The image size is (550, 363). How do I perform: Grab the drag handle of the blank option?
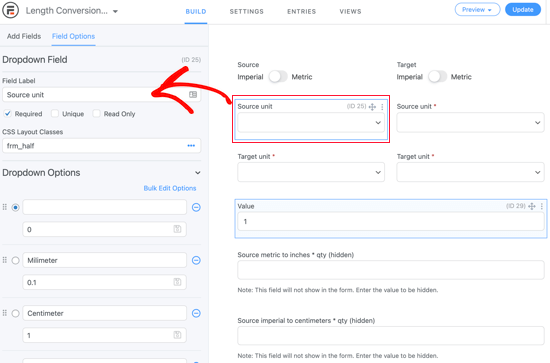[5, 207]
